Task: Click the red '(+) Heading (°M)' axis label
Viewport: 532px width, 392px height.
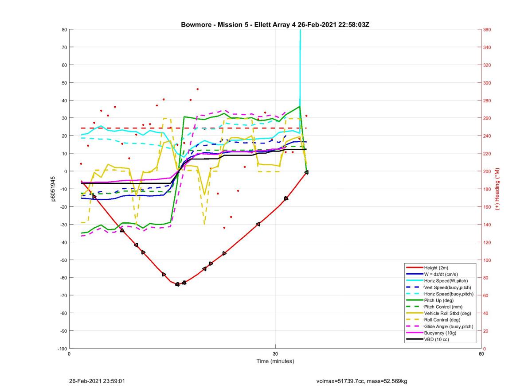Action: pos(497,189)
